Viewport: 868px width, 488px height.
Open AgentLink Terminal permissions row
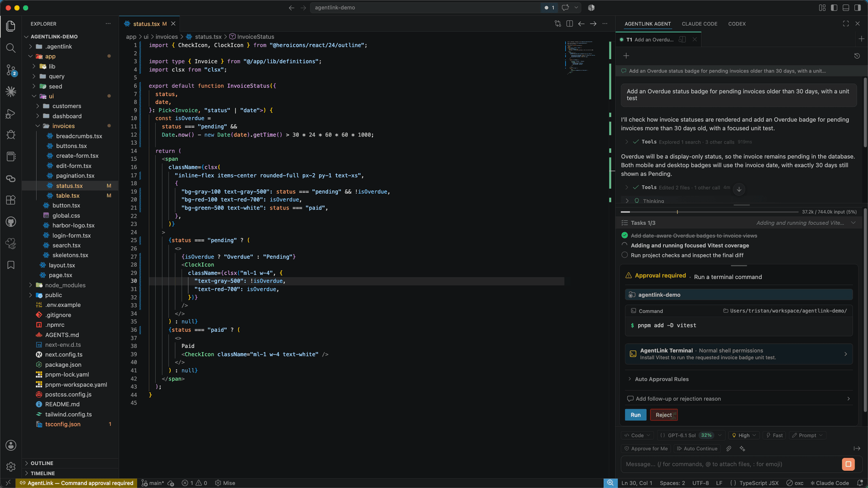(739, 354)
